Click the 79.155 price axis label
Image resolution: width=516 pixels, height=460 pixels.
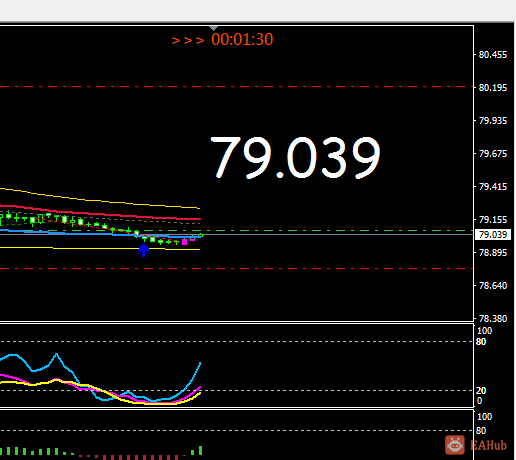tap(493, 220)
